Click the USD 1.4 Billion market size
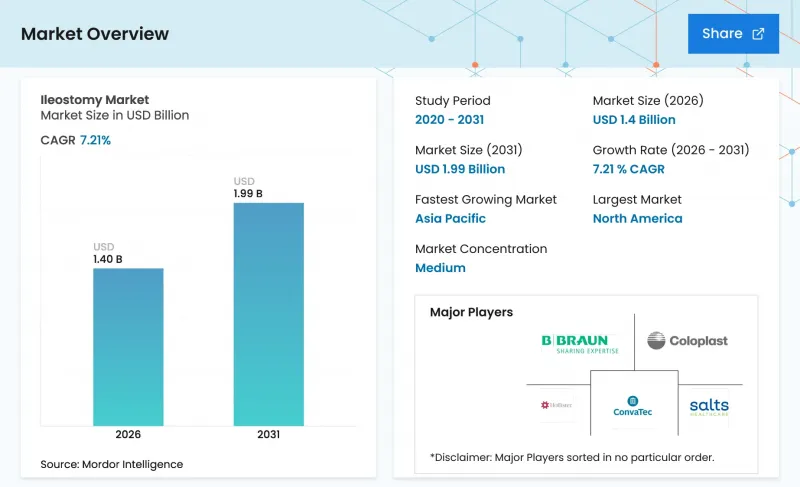800x487 pixels. [x=634, y=120]
